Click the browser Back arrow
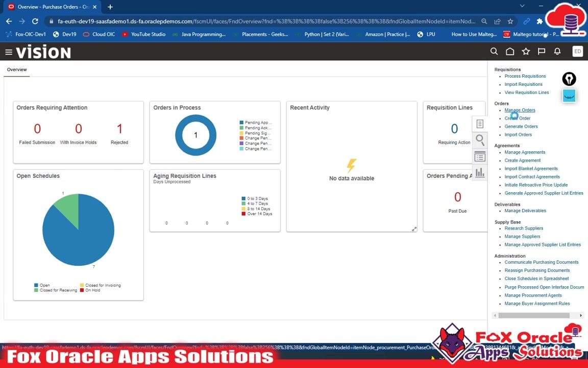 click(9, 21)
